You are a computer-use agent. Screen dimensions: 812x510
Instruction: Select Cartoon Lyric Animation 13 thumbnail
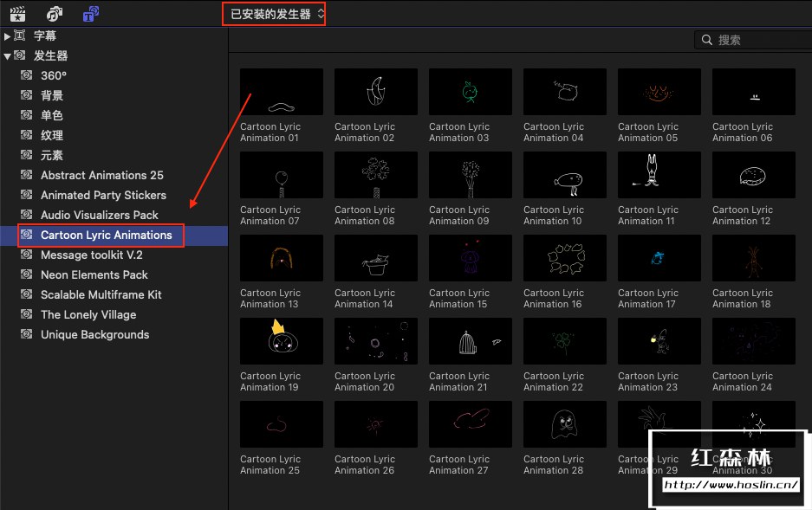[282, 258]
